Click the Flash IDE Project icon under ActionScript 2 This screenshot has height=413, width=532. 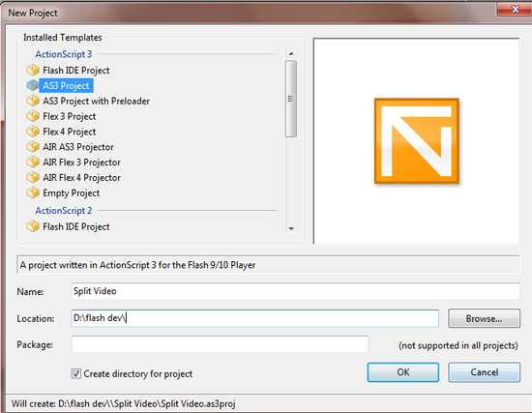(33, 226)
